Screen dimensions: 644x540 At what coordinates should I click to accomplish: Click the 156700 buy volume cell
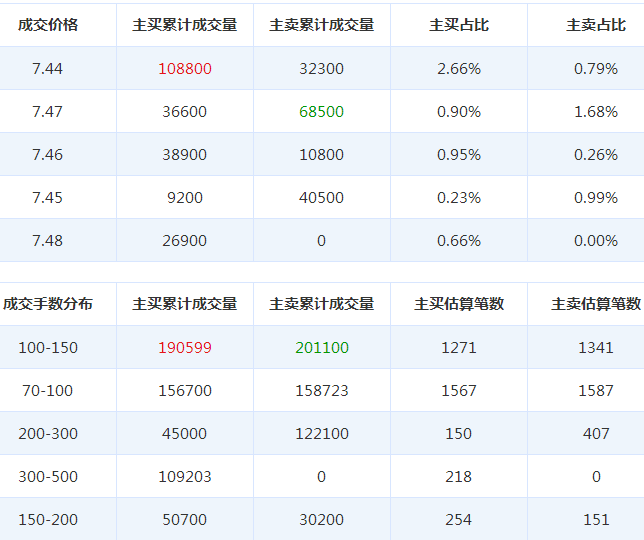[185, 391]
